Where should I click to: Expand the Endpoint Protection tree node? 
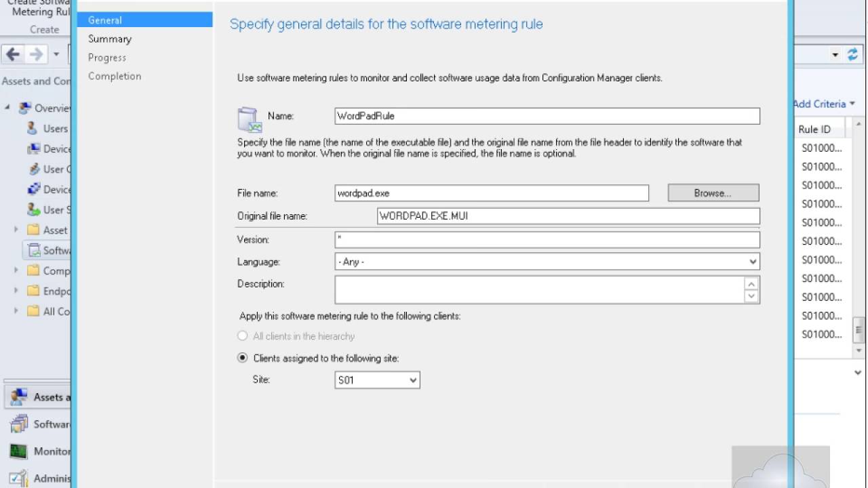click(16, 291)
